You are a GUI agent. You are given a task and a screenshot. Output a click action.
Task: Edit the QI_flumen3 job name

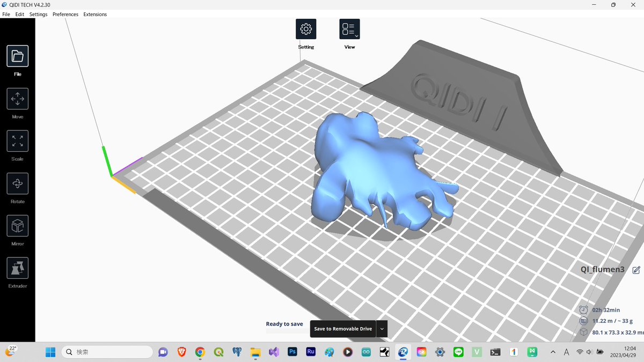coord(636,270)
